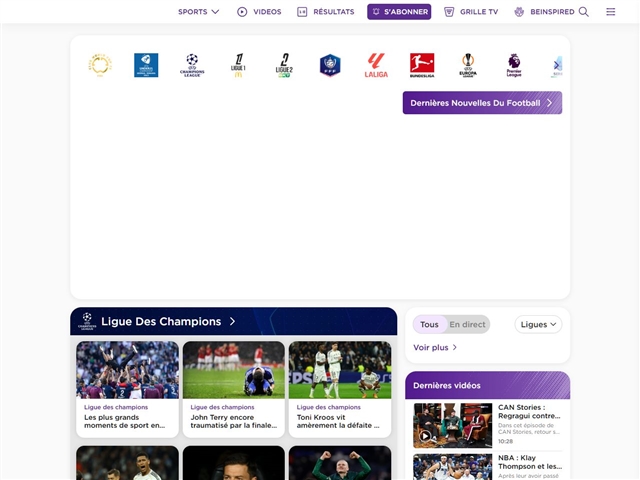Click Dernières Nouvelles Du Football button
Screen dimensions: 640x480
point(482,103)
